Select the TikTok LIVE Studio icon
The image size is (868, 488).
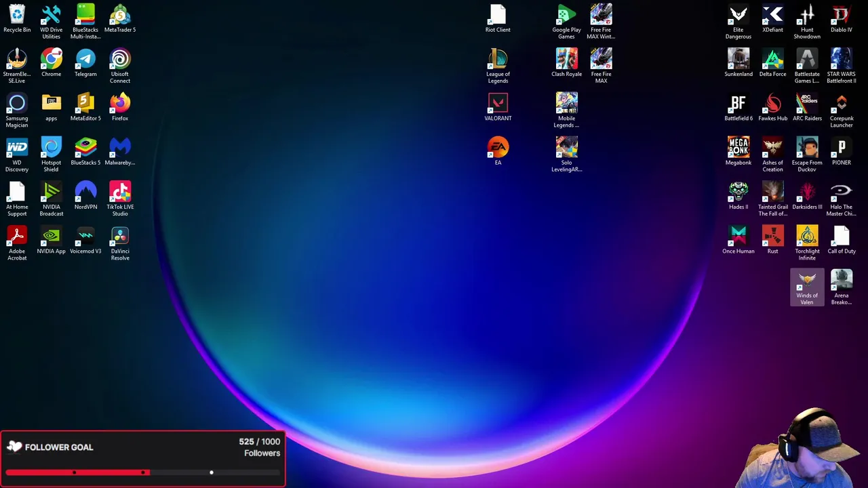pyautogui.click(x=120, y=191)
